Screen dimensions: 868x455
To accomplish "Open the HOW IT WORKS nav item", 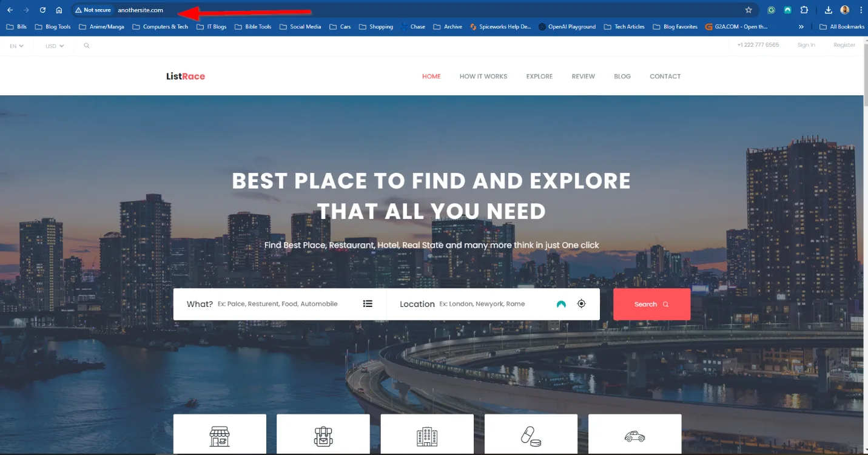I will pos(483,76).
